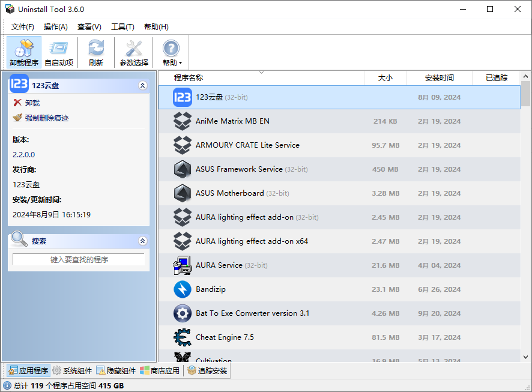Select the AURA Service entry
This screenshot has height=392, width=532.
[x=219, y=265]
